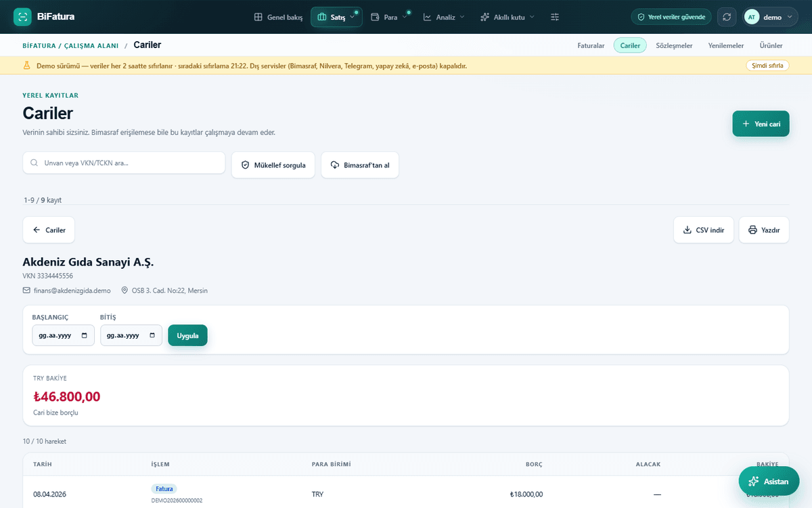Click the VKN 3334445556 text
Viewport: 812px width, 508px height.
(x=48, y=276)
